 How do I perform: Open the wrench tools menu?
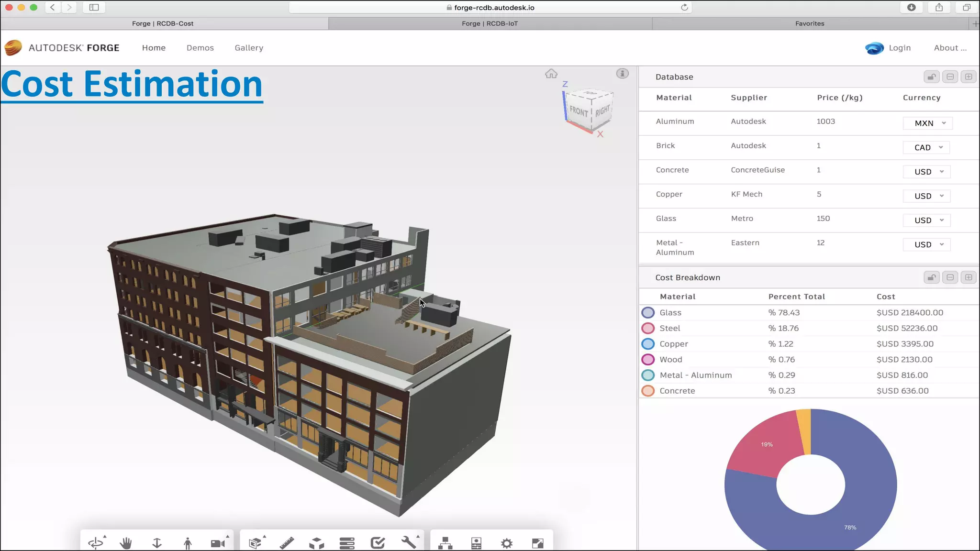(x=409, y=542)
